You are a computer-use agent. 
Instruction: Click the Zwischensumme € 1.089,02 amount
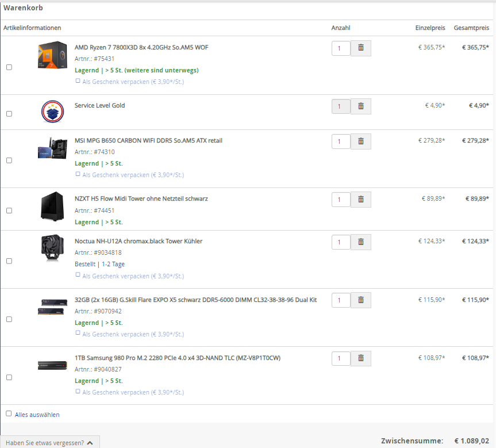472,441
